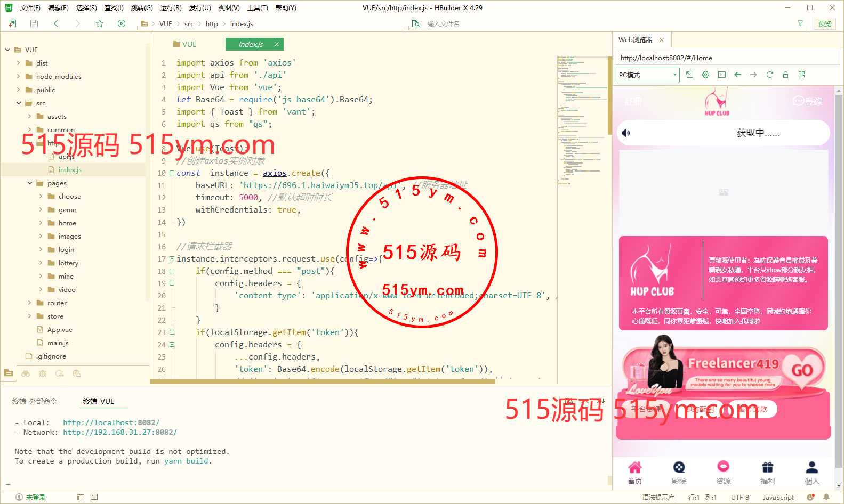Screen dimensions: 844x504
Task: Collapse the pages folder
Action: (30, 183)
